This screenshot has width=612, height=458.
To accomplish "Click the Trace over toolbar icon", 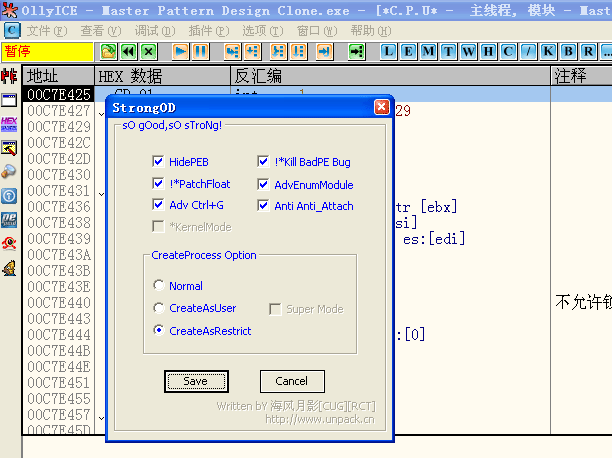I will pyautogui.click(x=298, y=52).
